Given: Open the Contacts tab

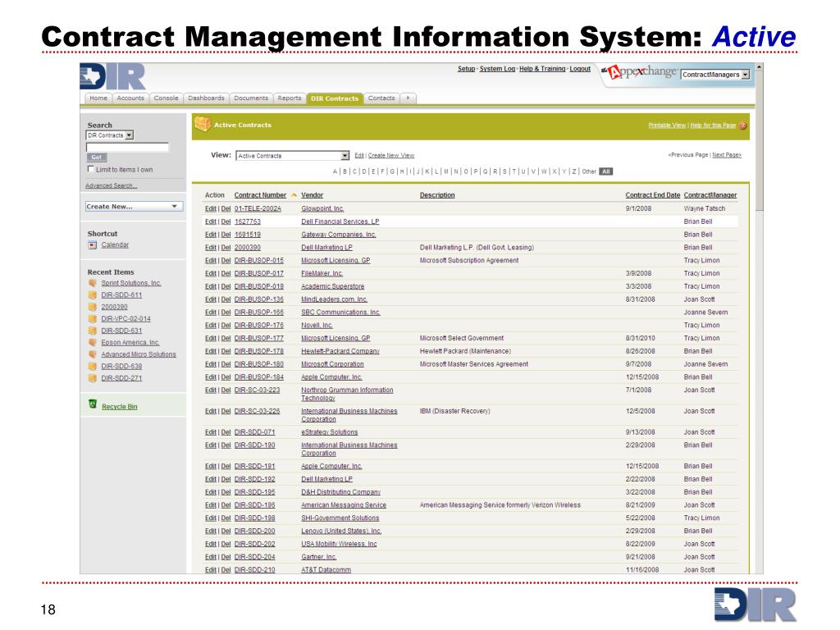Looking at the screenshot, I should [381, 98].
